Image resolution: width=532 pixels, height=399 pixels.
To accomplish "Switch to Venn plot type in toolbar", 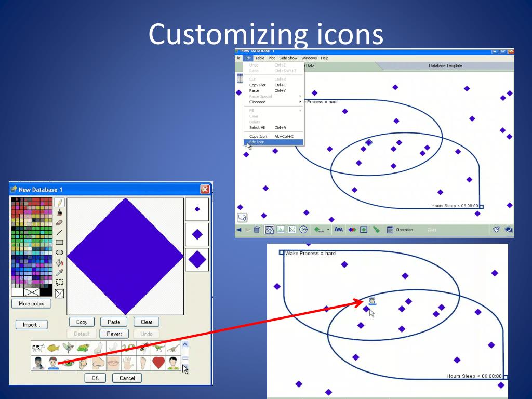I will click(270, 230).
